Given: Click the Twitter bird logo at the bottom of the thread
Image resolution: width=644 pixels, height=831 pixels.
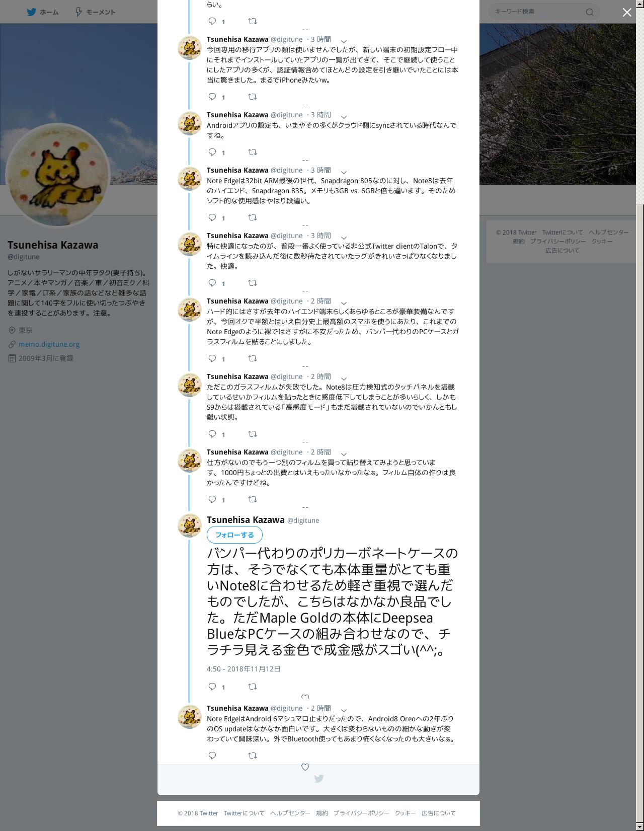Looking at the screenshot, I should pos(318,779).
